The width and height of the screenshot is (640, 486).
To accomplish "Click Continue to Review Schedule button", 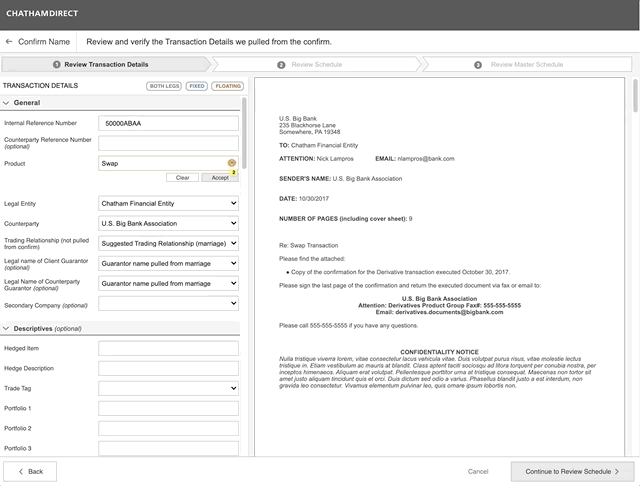I will [572, 471].
